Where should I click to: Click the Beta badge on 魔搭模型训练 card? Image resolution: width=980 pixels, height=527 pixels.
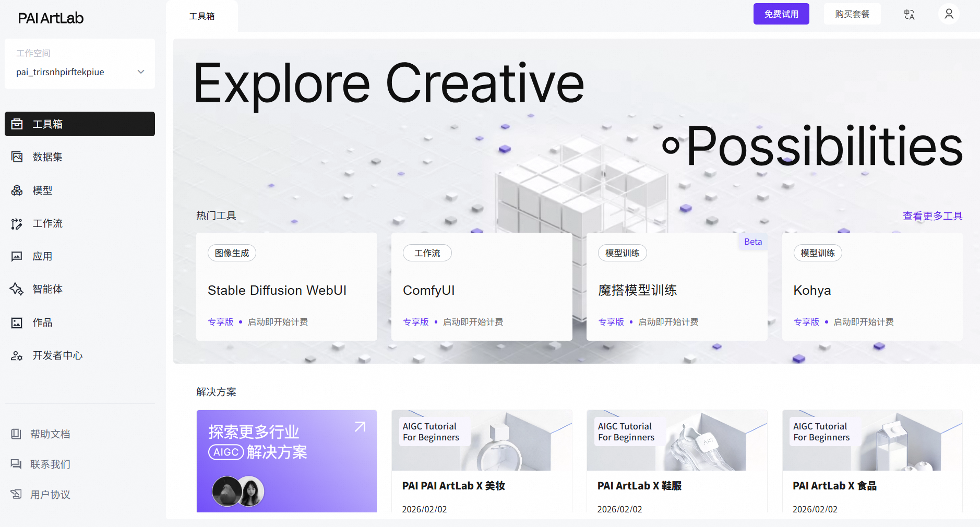[x=753, y=242]
